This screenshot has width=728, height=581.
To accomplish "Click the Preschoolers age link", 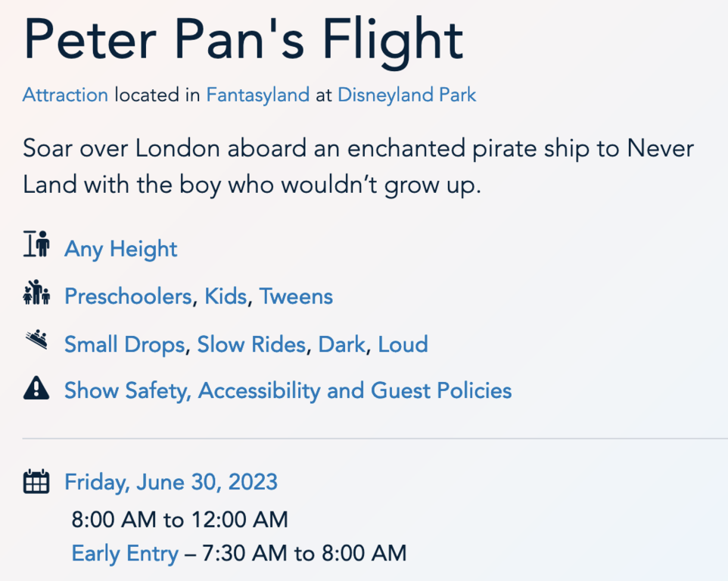I will coord(128,297).
